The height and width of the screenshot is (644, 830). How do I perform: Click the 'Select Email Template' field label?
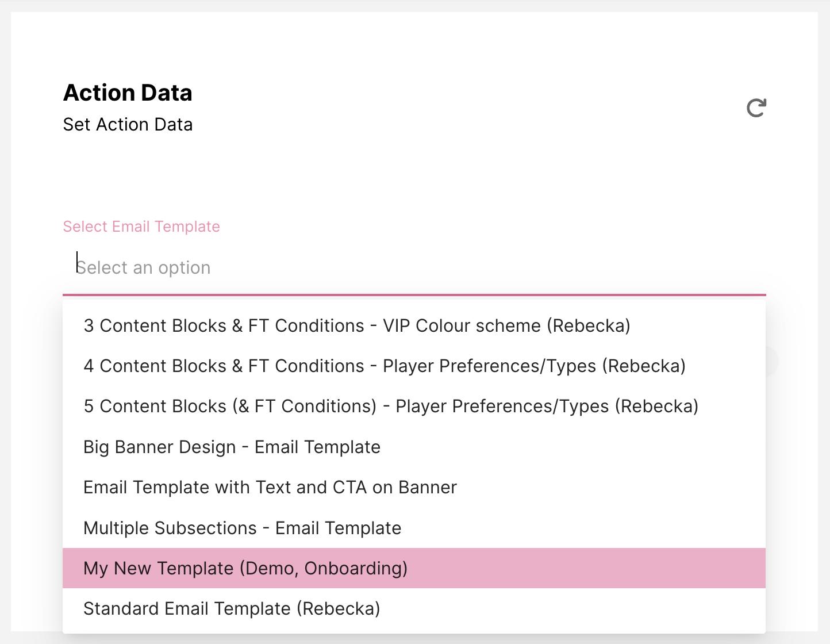click(141, 227)
